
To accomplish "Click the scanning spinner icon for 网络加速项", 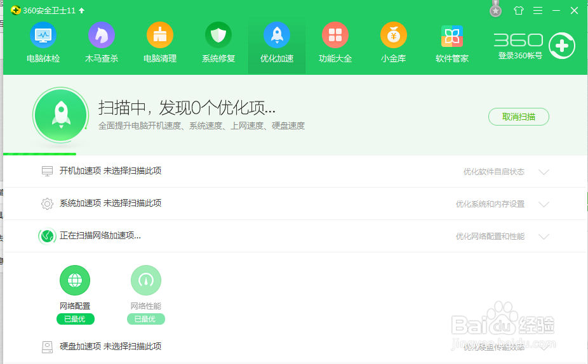I will click(47, 236).
